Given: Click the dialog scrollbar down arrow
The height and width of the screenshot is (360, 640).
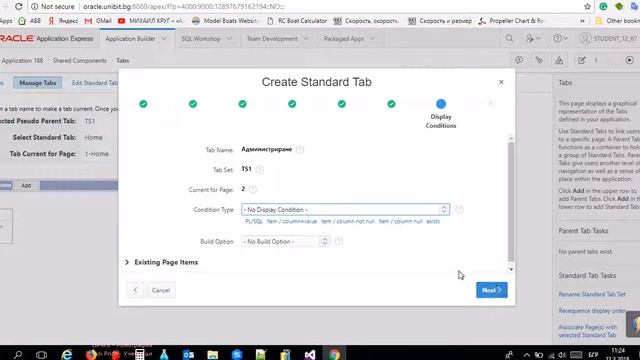Looking at the screenshot, I should [511, 269].
